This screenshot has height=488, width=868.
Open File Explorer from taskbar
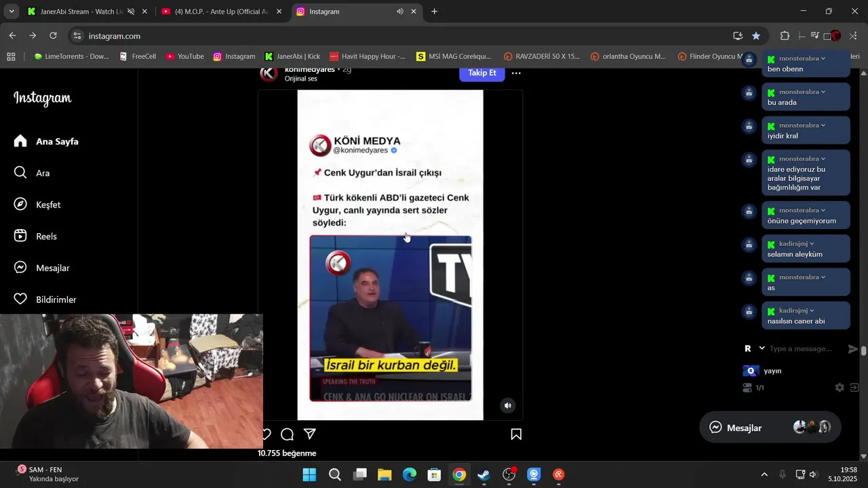coord(384,474)
